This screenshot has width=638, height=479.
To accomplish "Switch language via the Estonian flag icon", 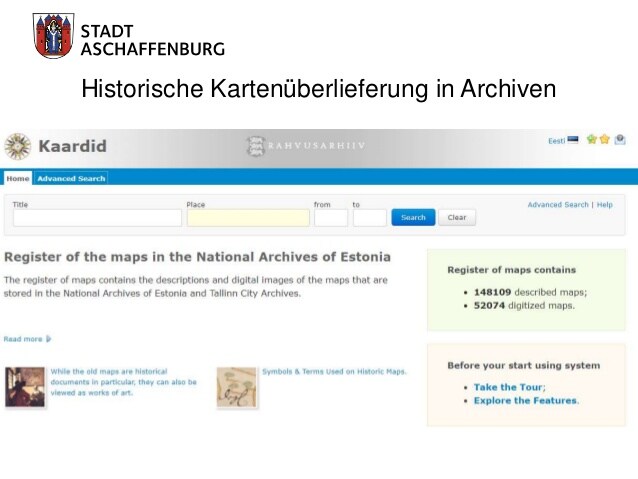I will (x=573, y=140).
